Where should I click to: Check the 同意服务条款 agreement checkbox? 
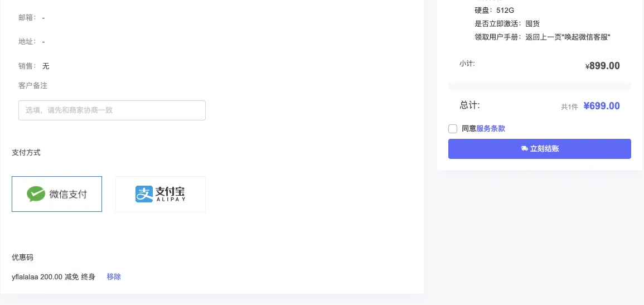pyautogui.click(x=453, y=129)
